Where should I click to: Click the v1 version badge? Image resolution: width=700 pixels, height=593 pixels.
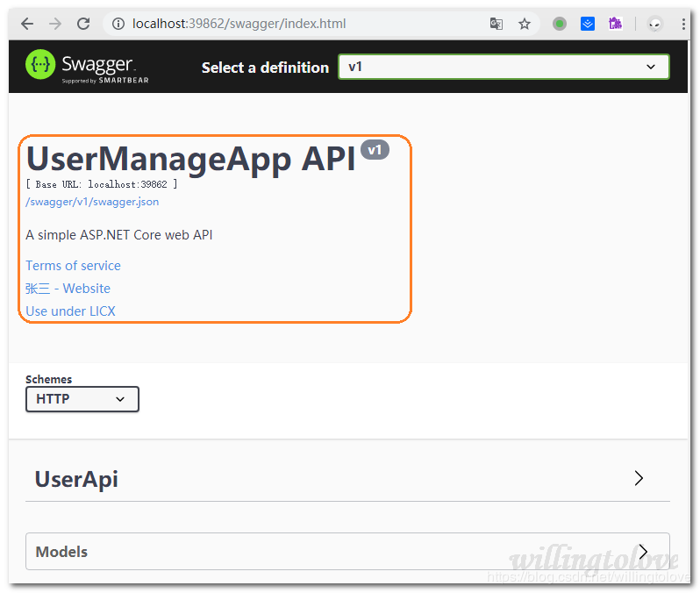(x=375, y=150)
